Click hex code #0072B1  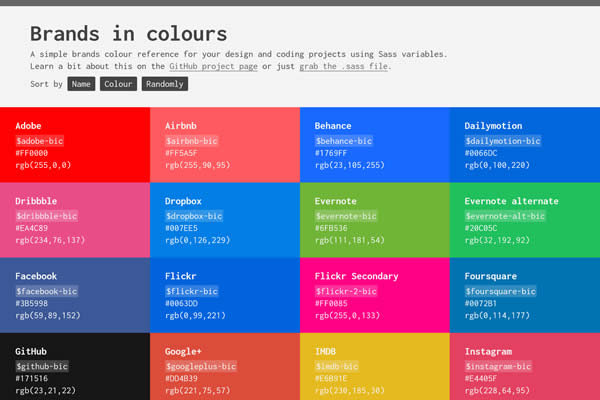click(481, 304)
